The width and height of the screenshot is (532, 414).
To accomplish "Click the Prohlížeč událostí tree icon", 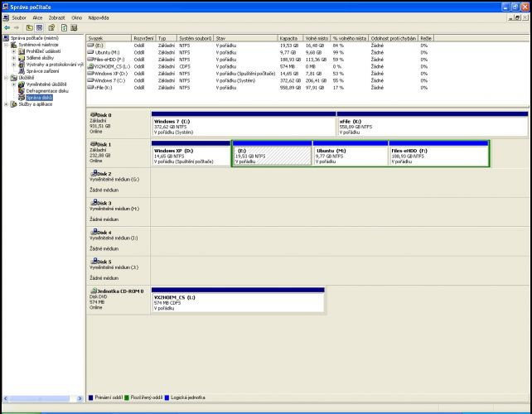I will pos(22,51).
